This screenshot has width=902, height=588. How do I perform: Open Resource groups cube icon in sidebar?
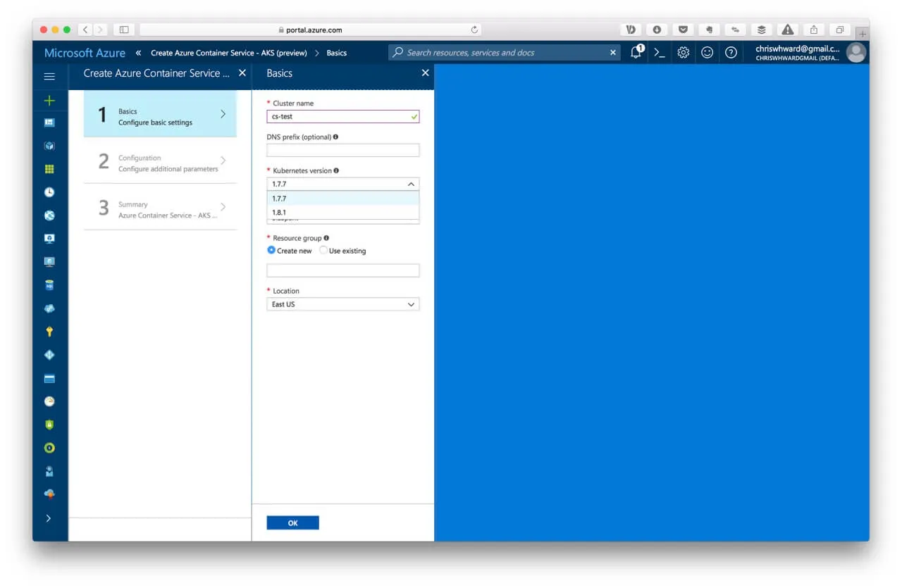point(49,146)
